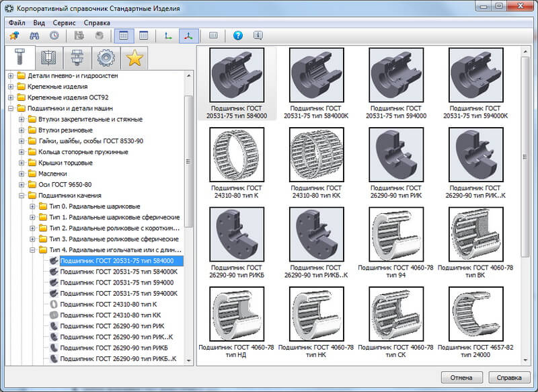Expand Тип 0. Радиальные шариковые folder

tap(32, 206)
